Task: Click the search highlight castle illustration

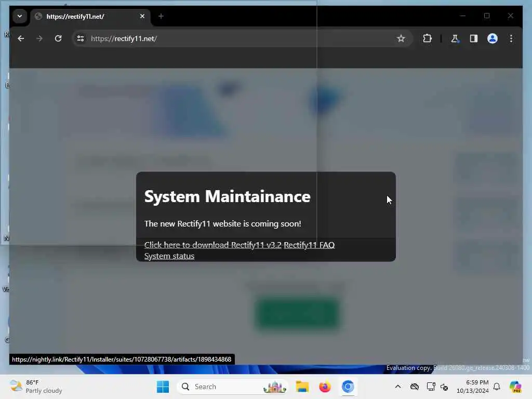Action: (x=274, y=387)
